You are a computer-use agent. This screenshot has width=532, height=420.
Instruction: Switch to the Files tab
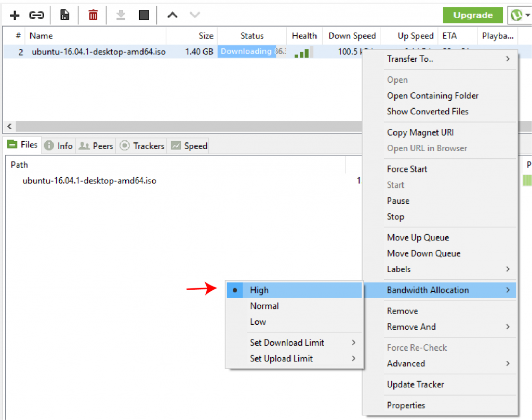[22, 145]
